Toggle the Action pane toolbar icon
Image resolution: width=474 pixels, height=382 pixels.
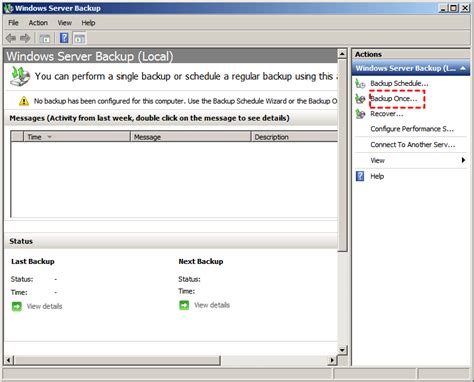coord(79,38)
